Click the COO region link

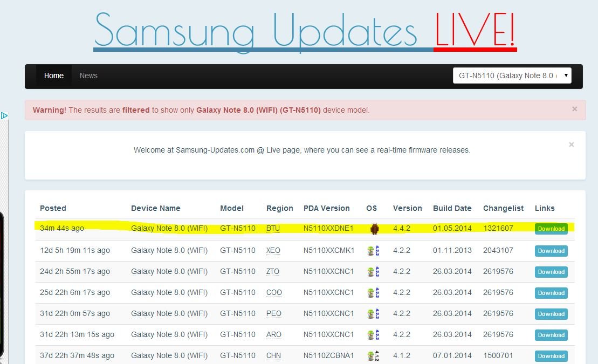pyautogui.click(x=274, y=292)
